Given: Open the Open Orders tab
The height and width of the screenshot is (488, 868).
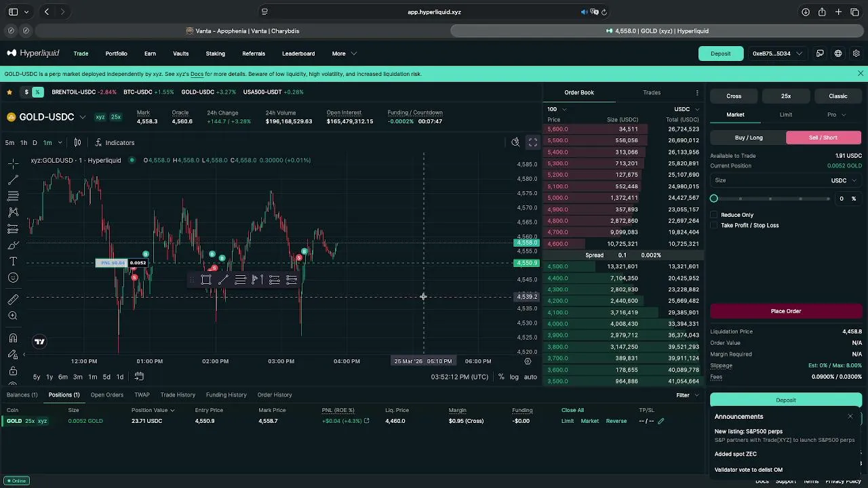Looking at the screenshot, I should point(107,395).
